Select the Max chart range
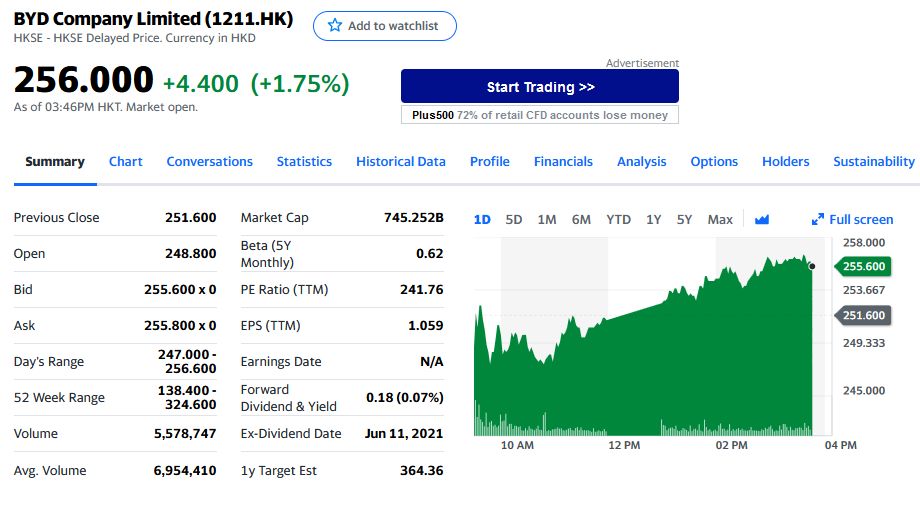 pos(720,219)
